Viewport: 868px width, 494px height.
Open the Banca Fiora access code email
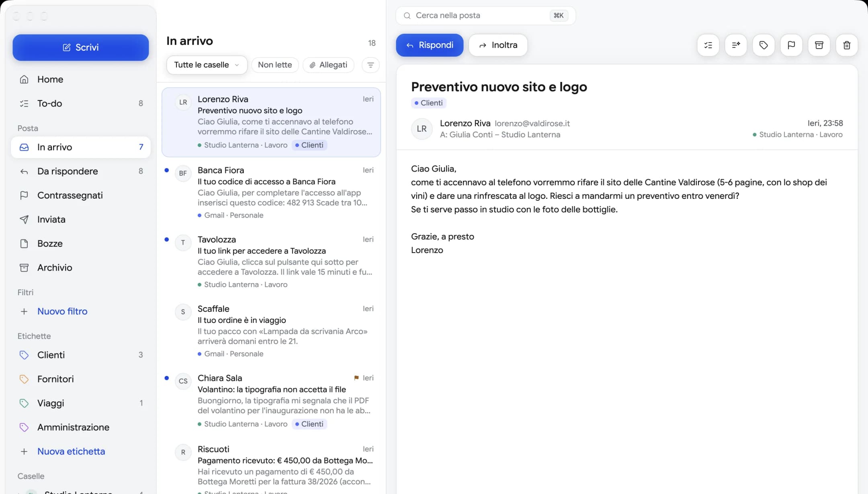tap(271, 193)
